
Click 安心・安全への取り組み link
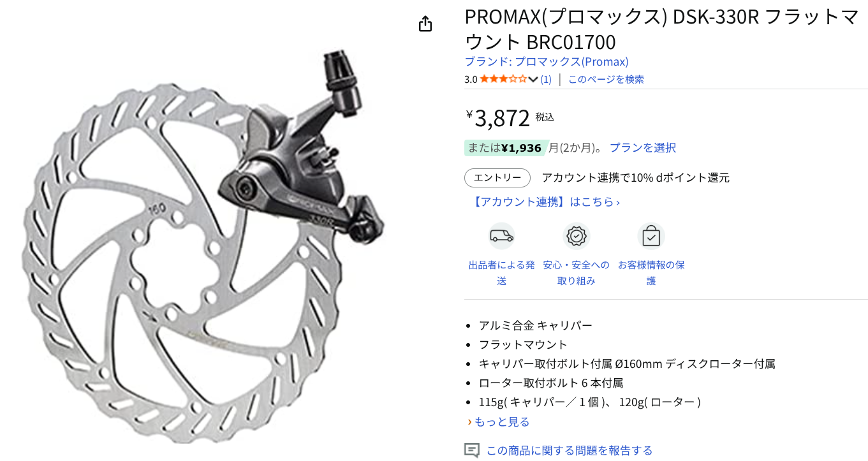(577, 273)
